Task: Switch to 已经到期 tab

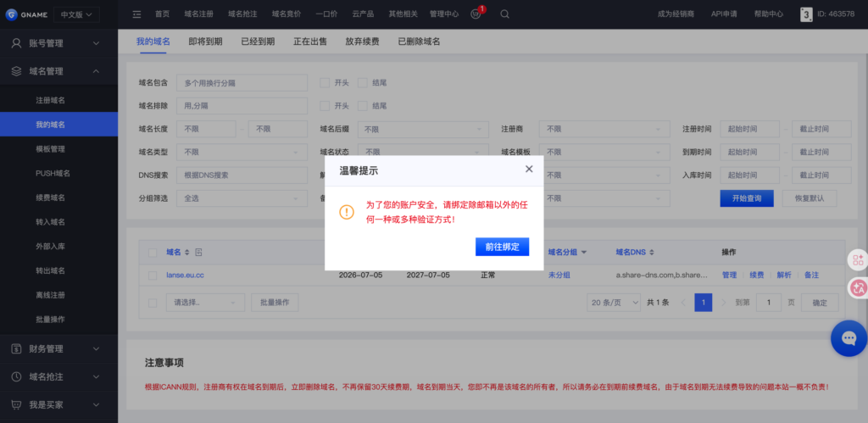Action: [258, 42]
